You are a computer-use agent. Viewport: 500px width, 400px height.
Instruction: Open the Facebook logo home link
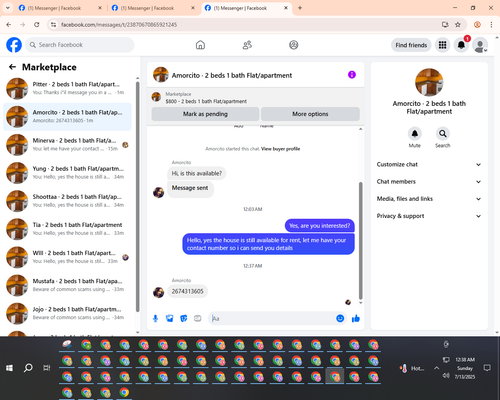coord(14,45)
